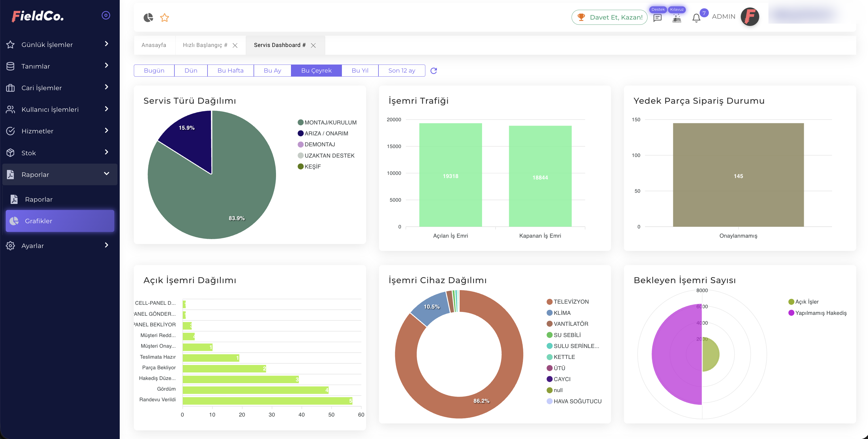Image resolution: width=868 pixels, height=439 pixels.
Task: Select Grafikler in the sidebar
Action: (x=60, y=221)
